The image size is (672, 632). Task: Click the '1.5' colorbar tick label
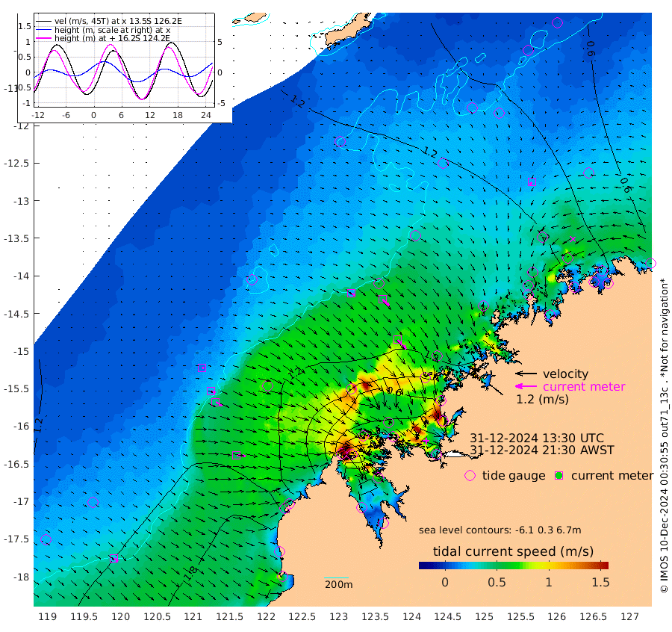[600, 582]
